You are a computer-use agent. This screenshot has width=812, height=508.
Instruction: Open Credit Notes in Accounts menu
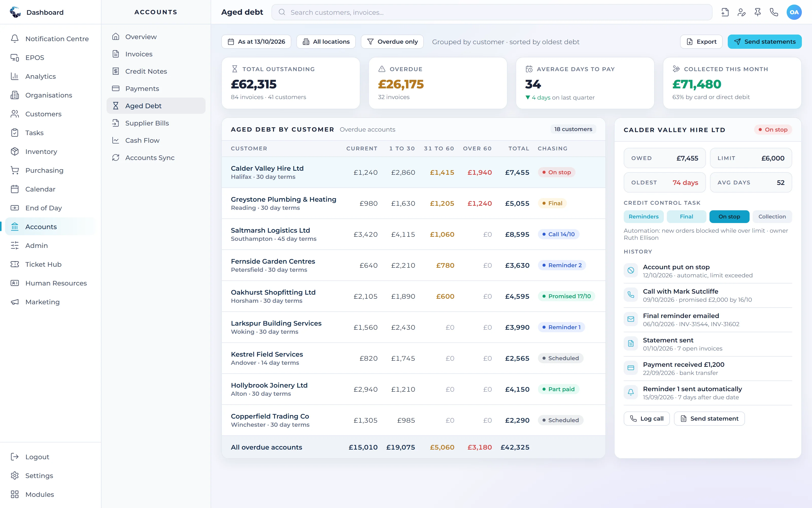pyautogui.click(x=156, y=71)
